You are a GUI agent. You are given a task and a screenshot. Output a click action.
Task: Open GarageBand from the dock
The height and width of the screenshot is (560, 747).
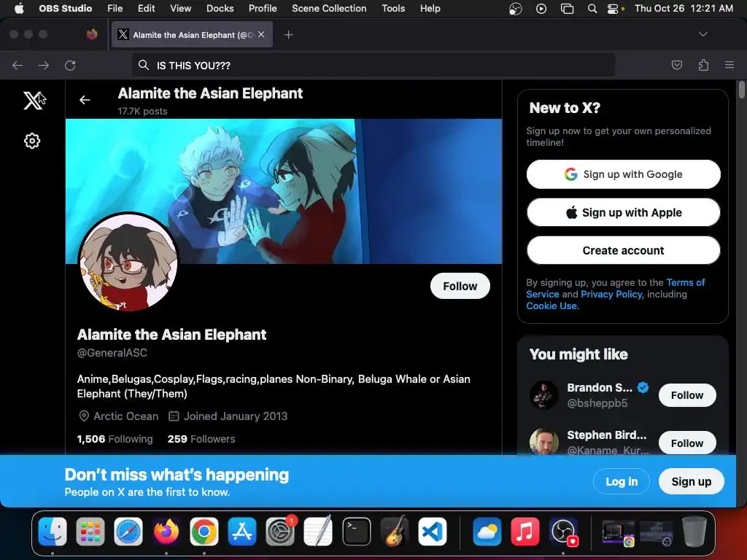tap(395, 532)
